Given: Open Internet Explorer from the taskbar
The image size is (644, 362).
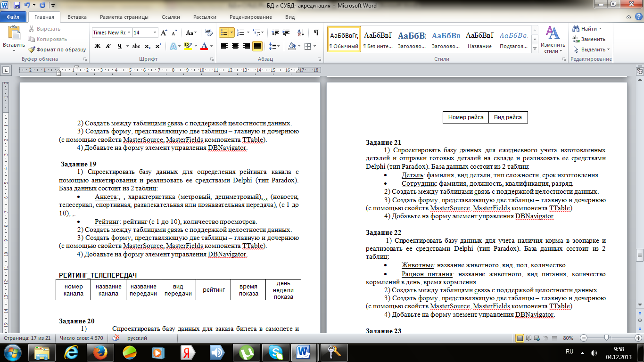Looking at the screenshot, I should point(71,352).
